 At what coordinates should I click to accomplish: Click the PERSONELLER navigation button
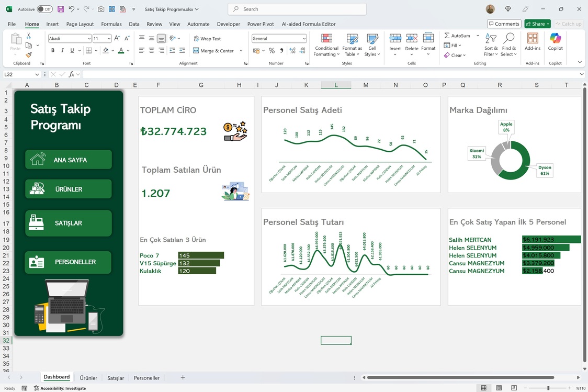[69, 262]
